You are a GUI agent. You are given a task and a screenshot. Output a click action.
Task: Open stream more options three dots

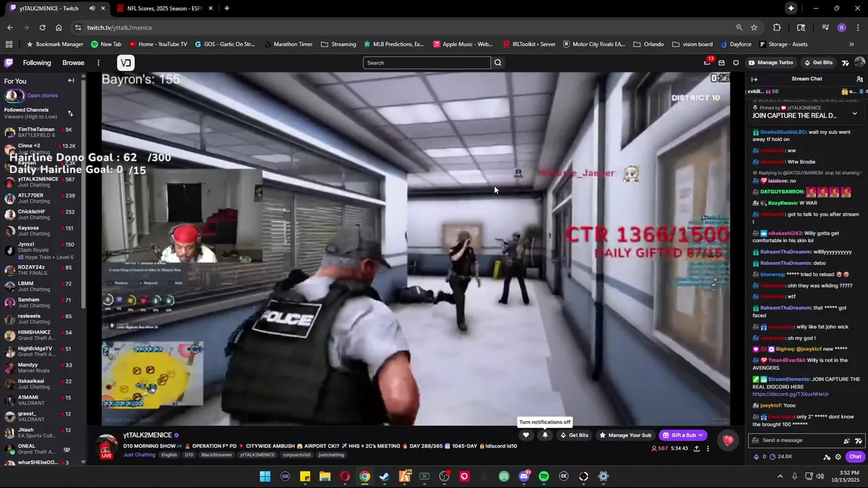pyautogui.click(x=708, y=449)
